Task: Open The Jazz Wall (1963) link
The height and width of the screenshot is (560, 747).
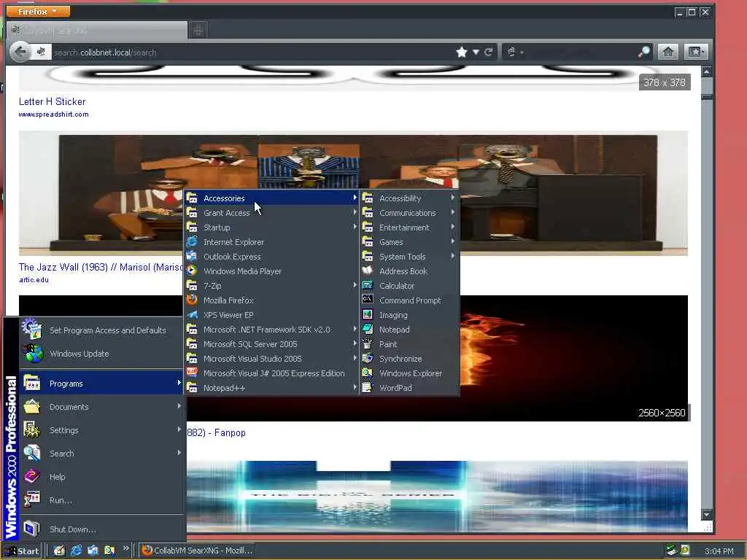Action: click(x=101, y=267)
